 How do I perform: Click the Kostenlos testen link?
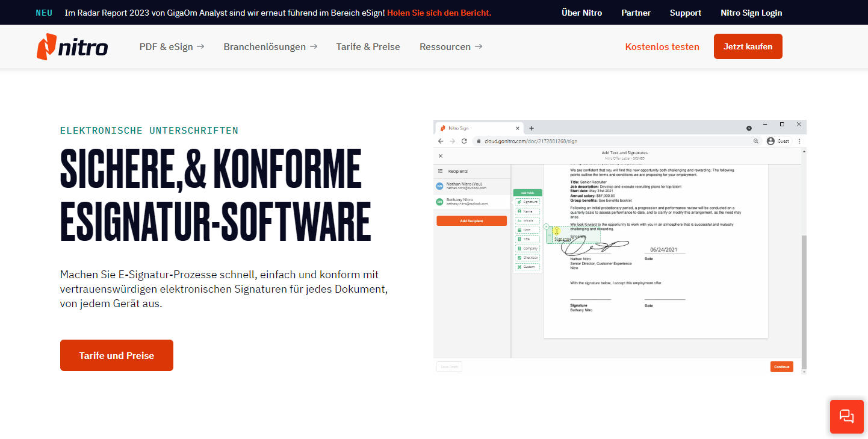click(x=662, y=46)
